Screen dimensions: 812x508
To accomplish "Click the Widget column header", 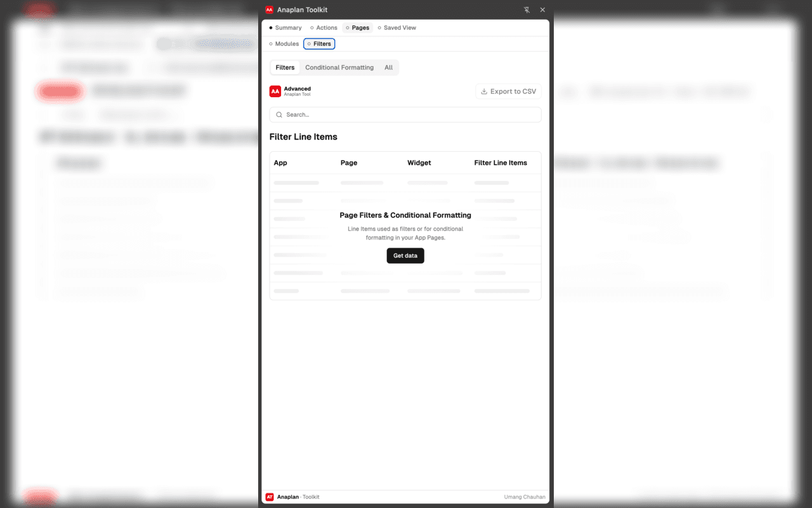I will (419, 163).
